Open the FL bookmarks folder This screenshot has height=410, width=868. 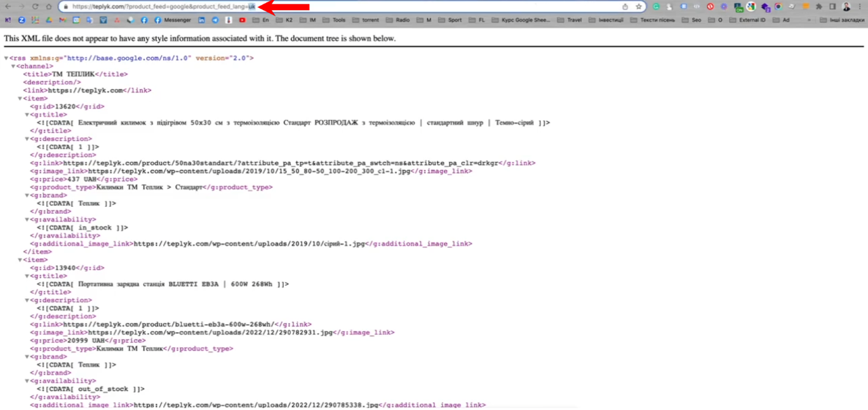(x=477, y=20)
